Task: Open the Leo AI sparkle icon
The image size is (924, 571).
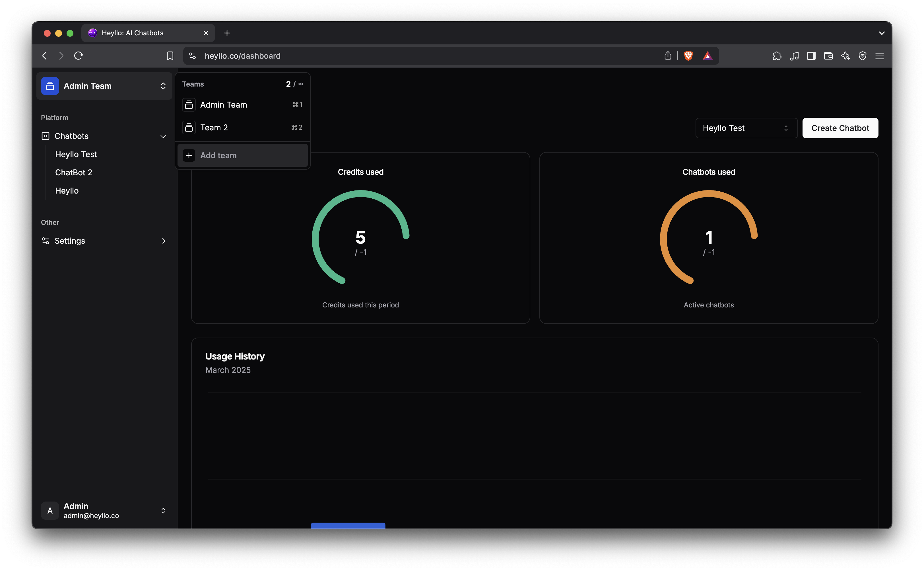Action: (x=845, y=56)
